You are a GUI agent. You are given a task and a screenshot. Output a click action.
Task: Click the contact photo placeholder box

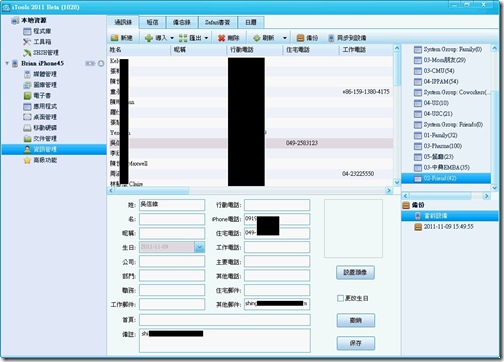[353, 229]
